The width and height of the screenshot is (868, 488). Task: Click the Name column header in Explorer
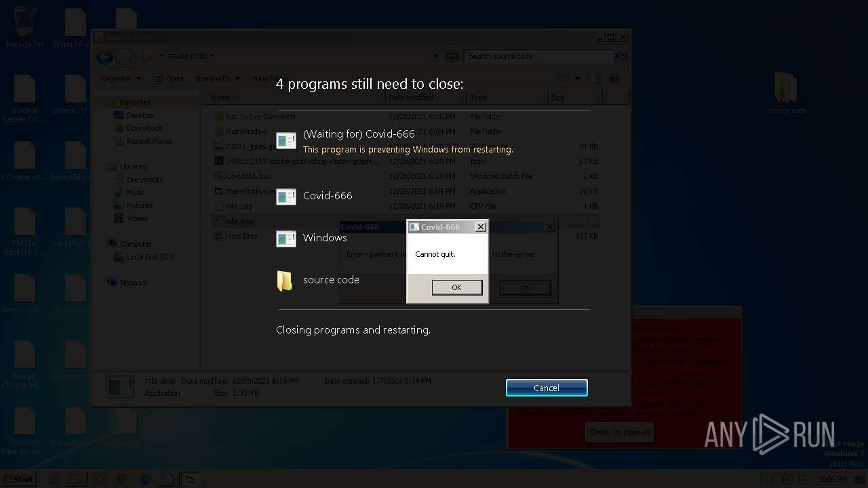(x=295, y=98)
